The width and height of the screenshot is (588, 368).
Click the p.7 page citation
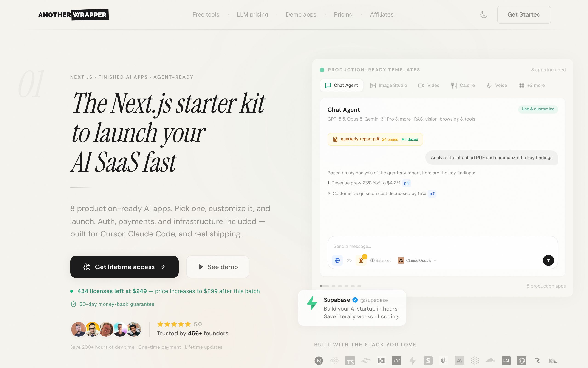[x=432, y=194]
